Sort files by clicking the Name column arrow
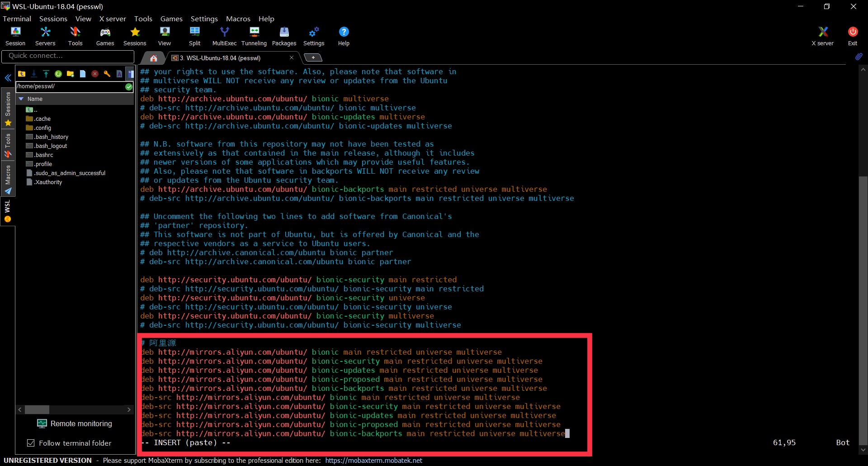 (21, 99)
